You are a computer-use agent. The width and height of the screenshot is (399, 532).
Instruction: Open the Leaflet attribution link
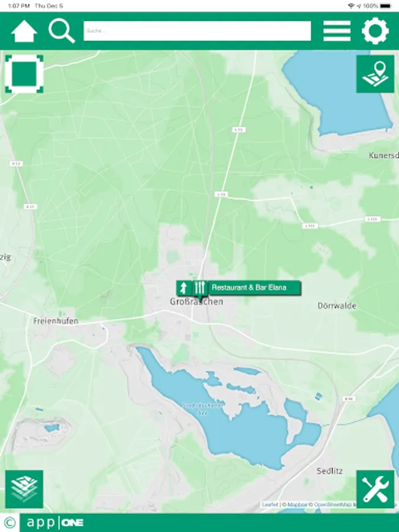pos(270,505)
